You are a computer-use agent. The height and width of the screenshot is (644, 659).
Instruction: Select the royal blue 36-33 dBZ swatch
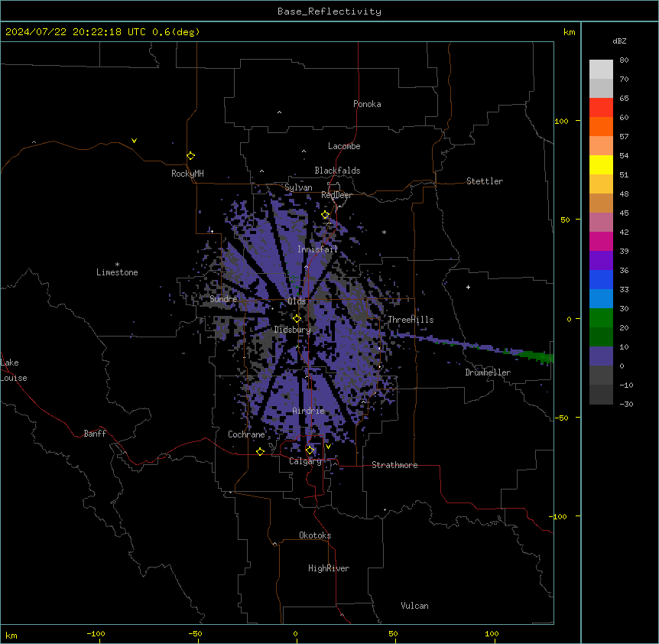click(x=601, y=279)
